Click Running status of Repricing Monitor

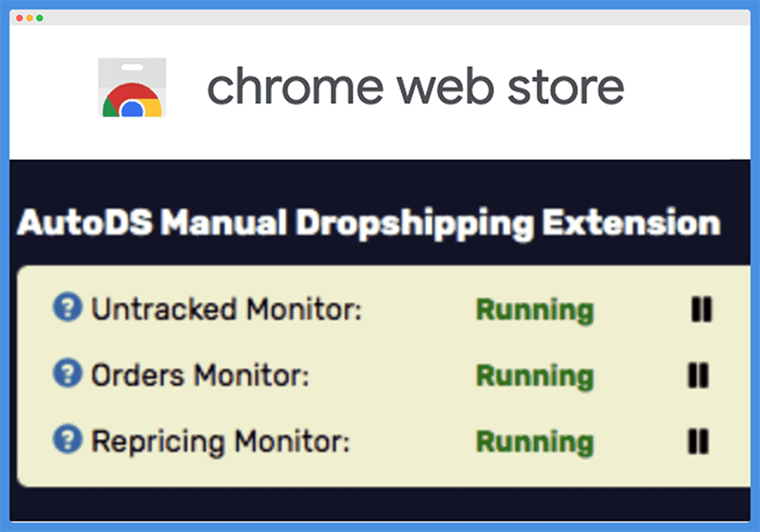(x=535, y=443)
